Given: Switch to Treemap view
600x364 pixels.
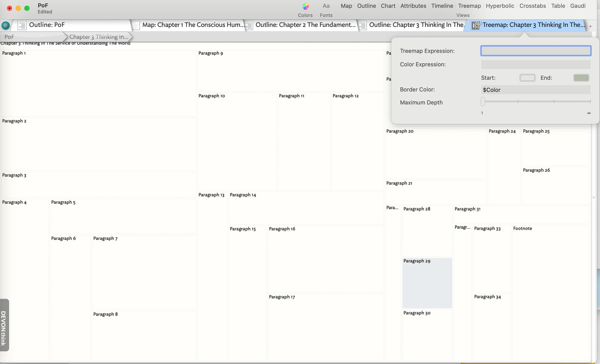Looking at the screenshot, I should (x=469, y=6).
